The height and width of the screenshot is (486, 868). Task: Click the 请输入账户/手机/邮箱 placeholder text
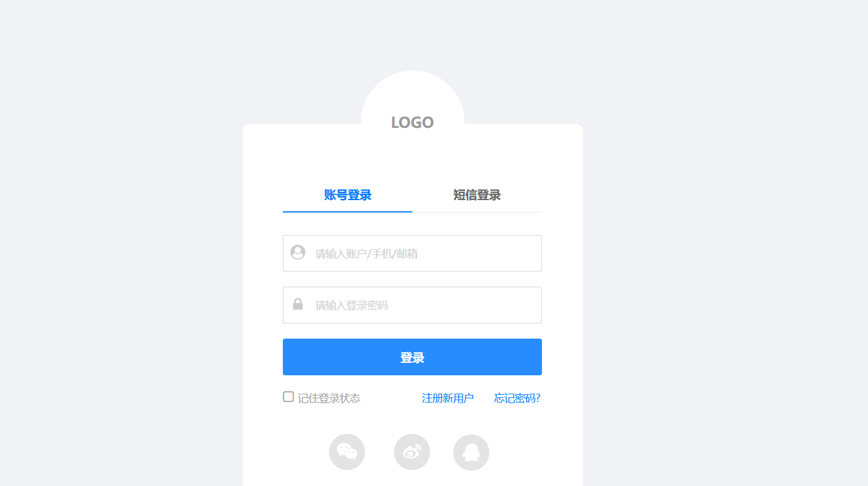tap(366, 254)
